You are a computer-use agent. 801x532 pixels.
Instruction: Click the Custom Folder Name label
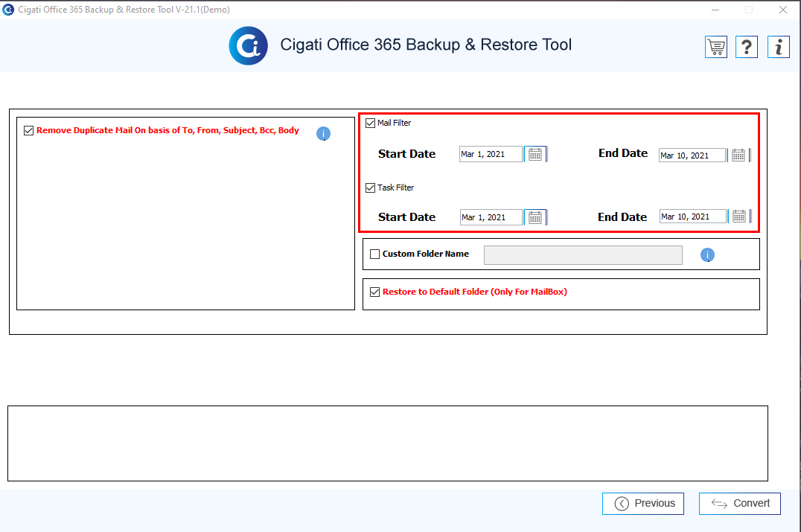[x=426, y=254]
